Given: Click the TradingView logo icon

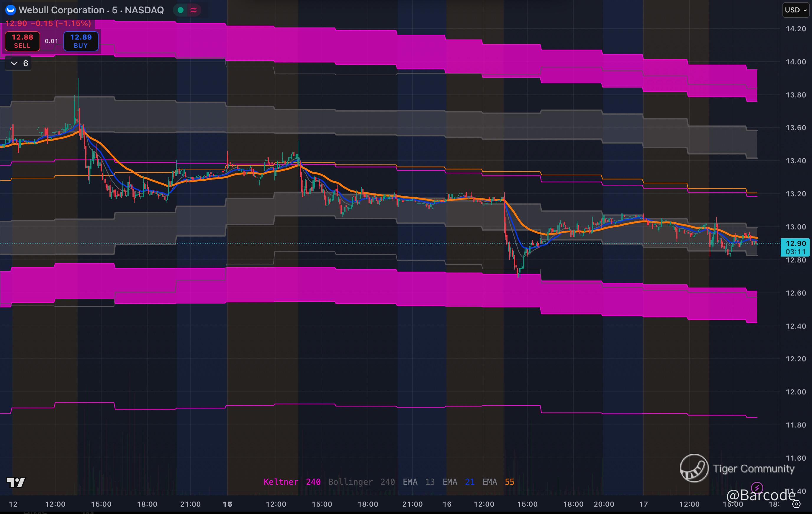Looking at the screenshot, I should [16, 483].
